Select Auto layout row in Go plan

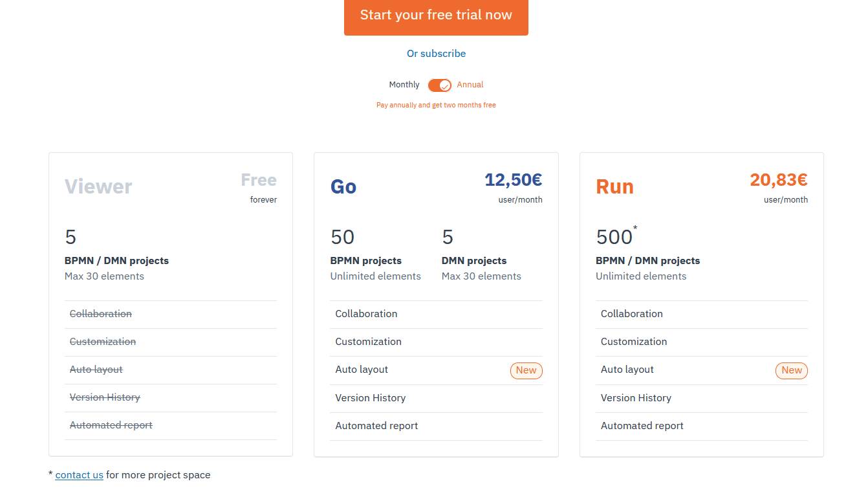point(436,370)
